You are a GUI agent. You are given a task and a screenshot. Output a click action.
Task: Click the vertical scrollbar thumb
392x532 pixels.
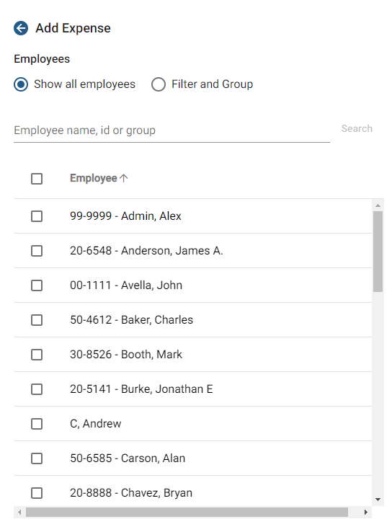click(378, 252)
